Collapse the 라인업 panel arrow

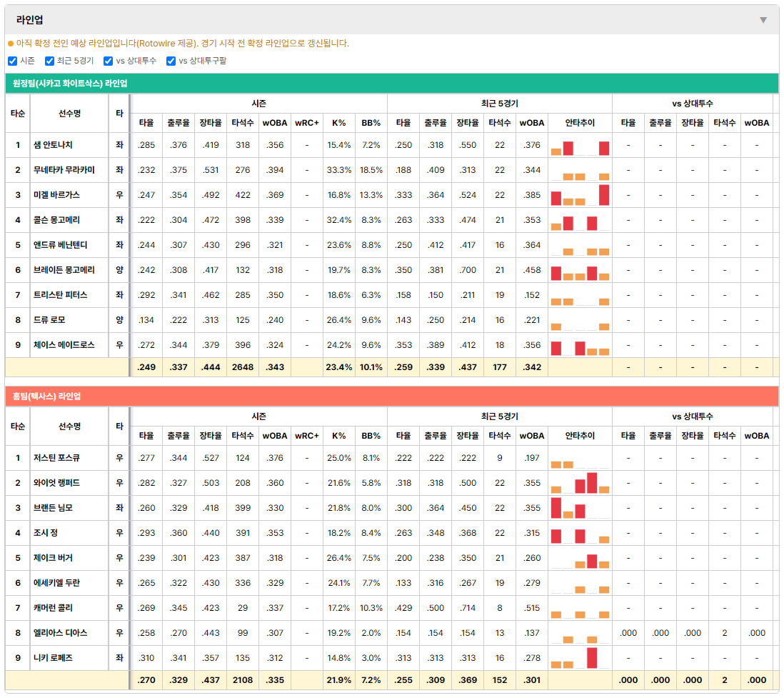point(763,20)
